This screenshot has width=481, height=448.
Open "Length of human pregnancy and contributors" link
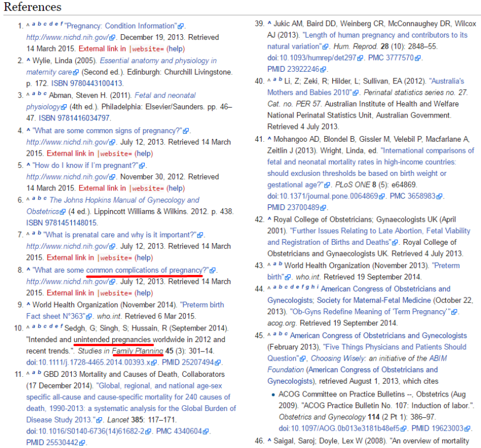tap(368, 41)
